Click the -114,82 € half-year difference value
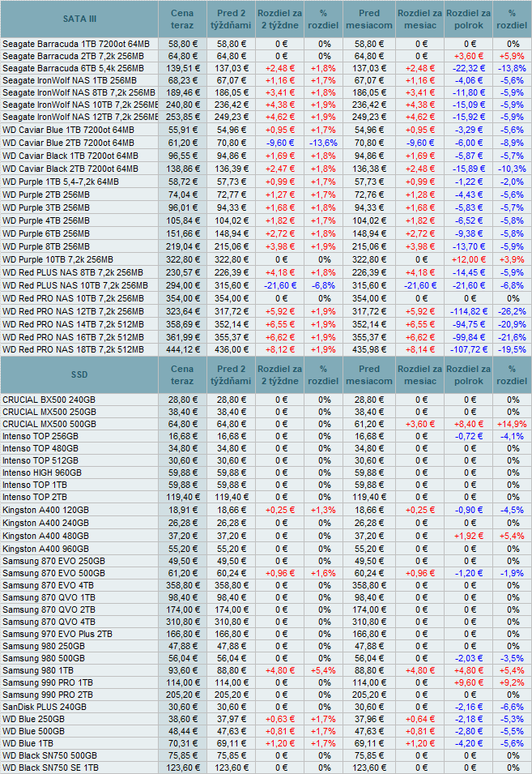 tap(468, 311)
